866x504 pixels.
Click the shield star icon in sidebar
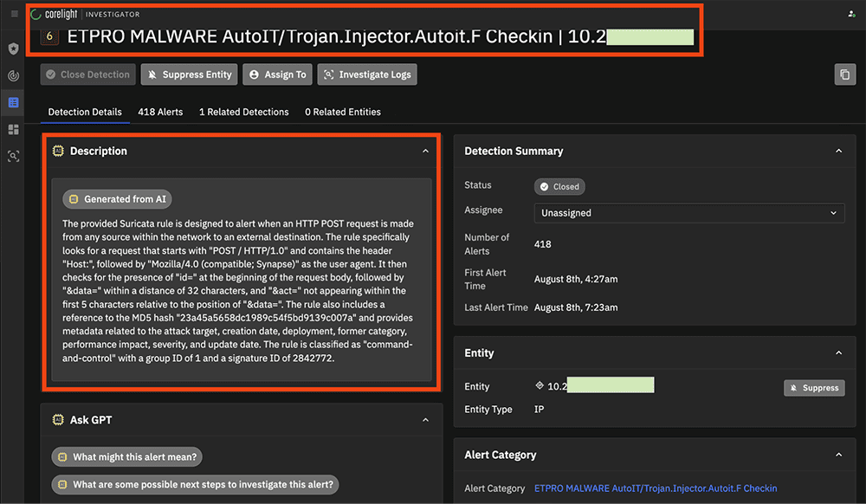coord(13,49)
